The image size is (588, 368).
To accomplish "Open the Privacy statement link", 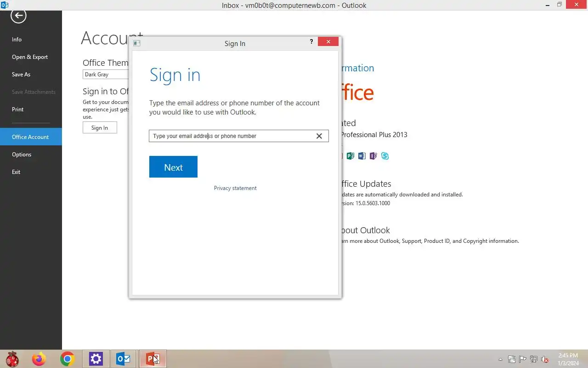I will tap(235, 188).
